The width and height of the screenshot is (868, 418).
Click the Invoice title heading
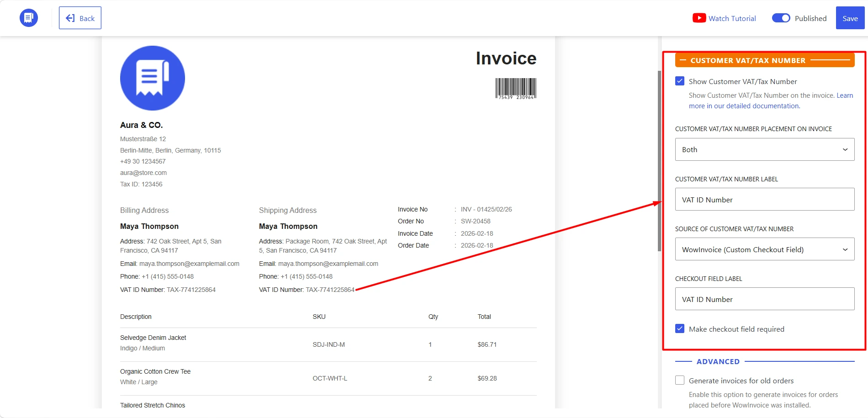(x=506, y=58)
